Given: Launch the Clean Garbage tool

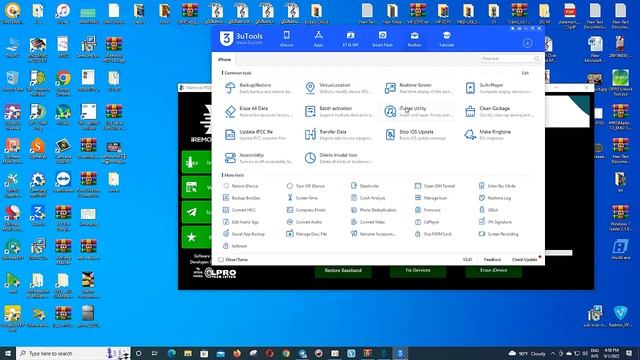Looking at the screenshot, I should click(498, 111).
